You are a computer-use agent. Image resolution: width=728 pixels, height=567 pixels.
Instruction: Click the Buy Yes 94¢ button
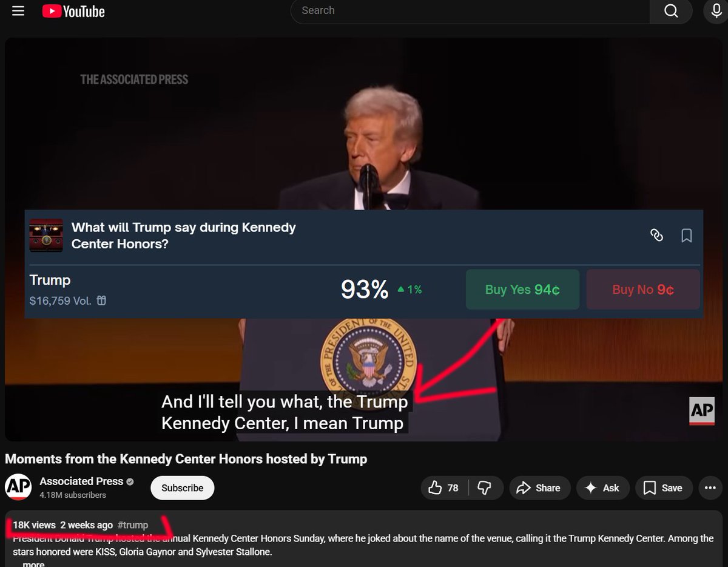522,290
